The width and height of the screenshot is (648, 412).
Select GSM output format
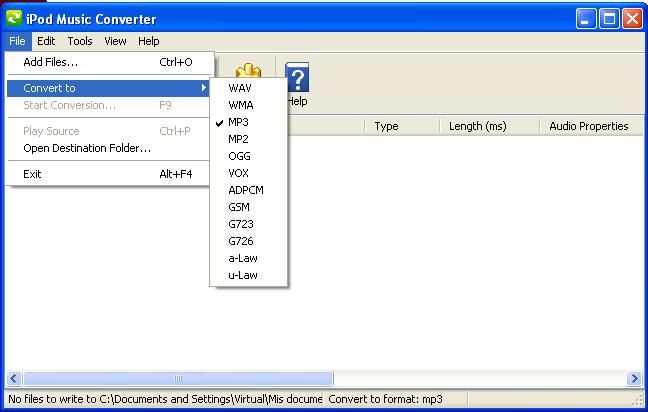(x=248, y=207)
